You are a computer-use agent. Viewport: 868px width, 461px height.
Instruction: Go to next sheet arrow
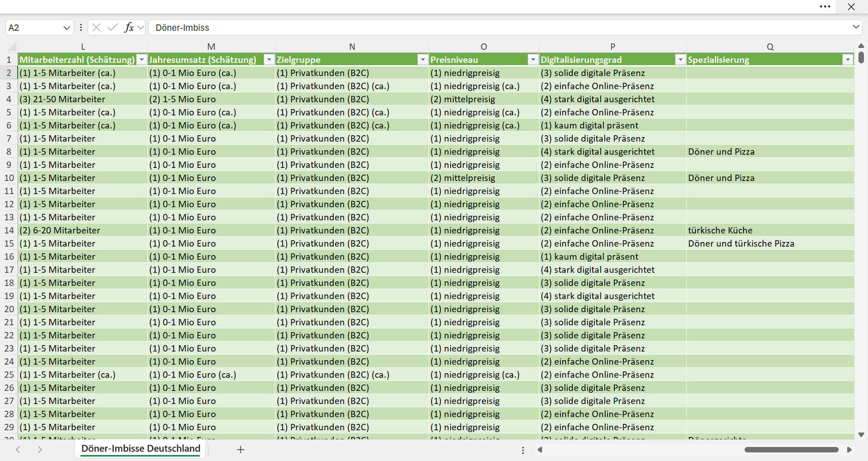click(x=40, y=449)
